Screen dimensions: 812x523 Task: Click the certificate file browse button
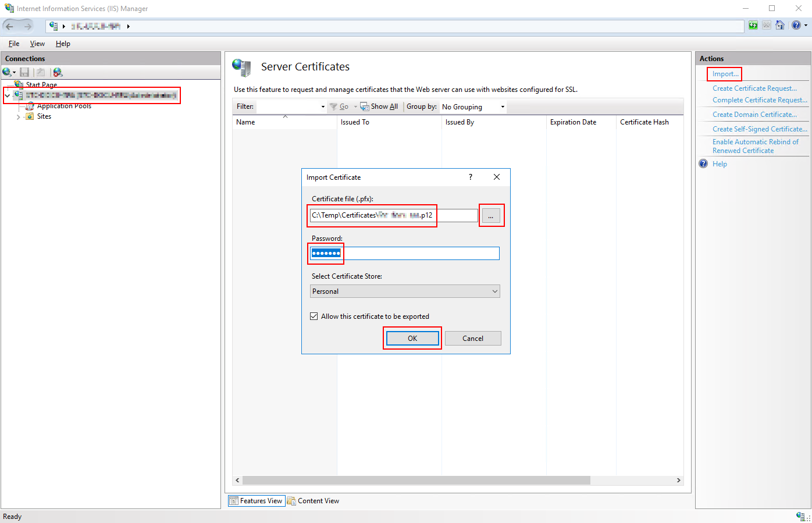click(492, 215)
